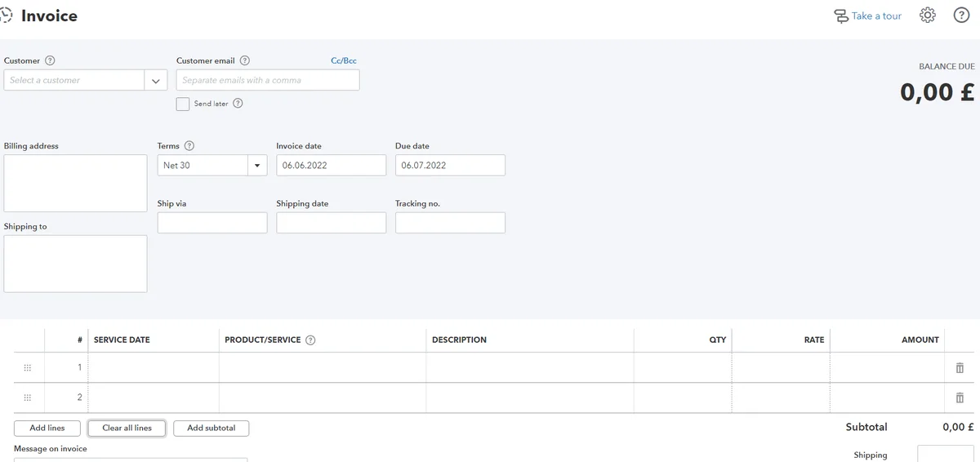This screenshot has width=980, height=462.
Task: Select row 2 Qty cell
Action: click(x=683, y=398)
